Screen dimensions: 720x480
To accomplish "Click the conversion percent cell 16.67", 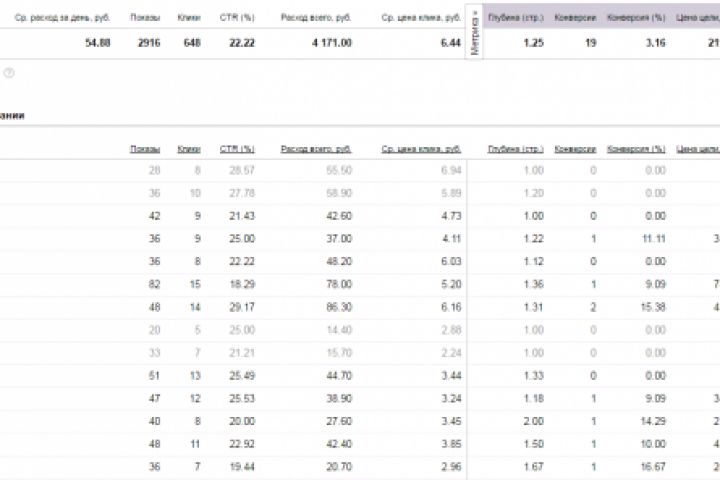I will click(653, 467).
